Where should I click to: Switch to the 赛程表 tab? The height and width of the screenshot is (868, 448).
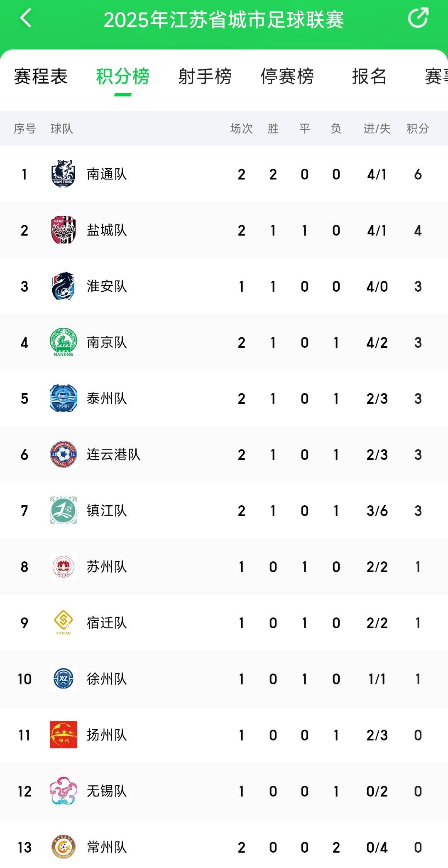(x=41, y=77)
